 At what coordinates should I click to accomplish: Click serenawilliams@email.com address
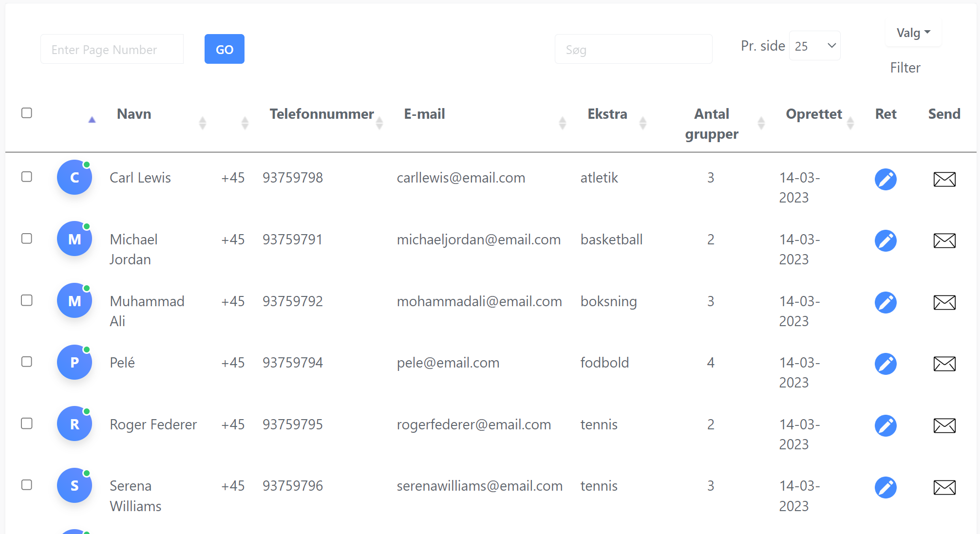pyautogui.click(x=480, y=486)
